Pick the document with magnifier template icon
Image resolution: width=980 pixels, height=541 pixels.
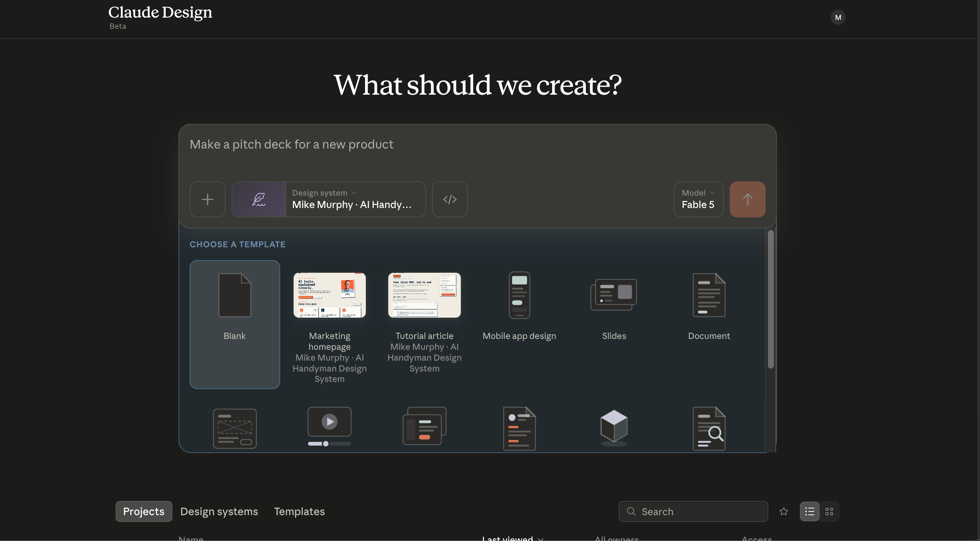tap(709, 428)
